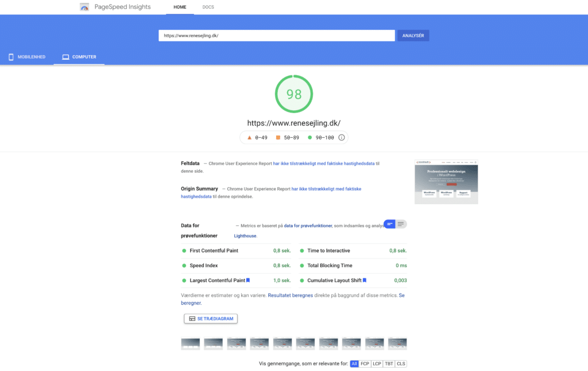The width and height of the screenshot is (588, 371).
Task: Open the DOCS tab
Action: pyautogui.click(x=208, y=7)
